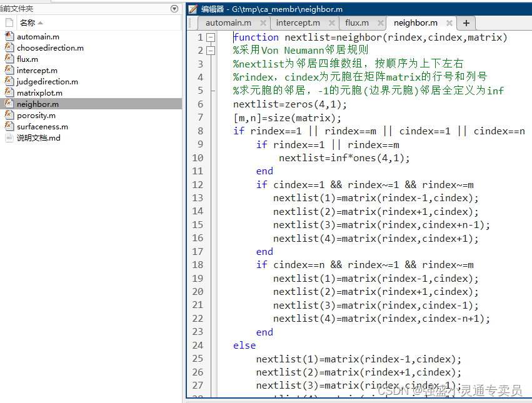Image resolution: width=532 pixels, height=403 pixels.
Task: Switch to the flux.m tab
Action: tap(357, 22)
